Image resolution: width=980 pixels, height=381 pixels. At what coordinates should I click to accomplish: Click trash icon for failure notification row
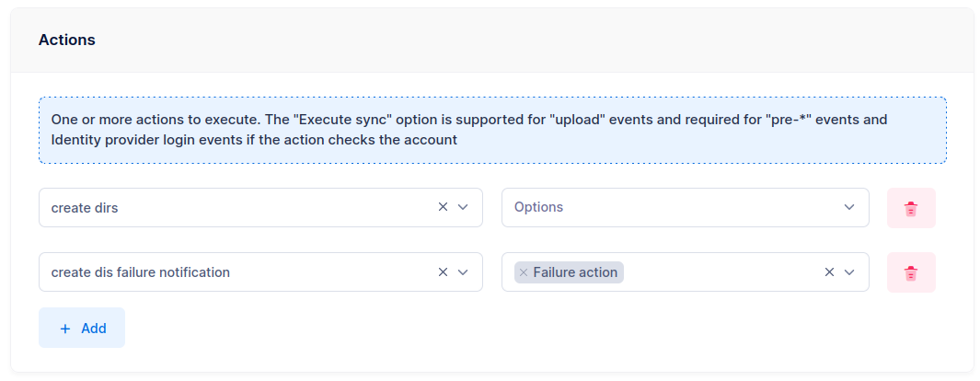coord(911,272)
